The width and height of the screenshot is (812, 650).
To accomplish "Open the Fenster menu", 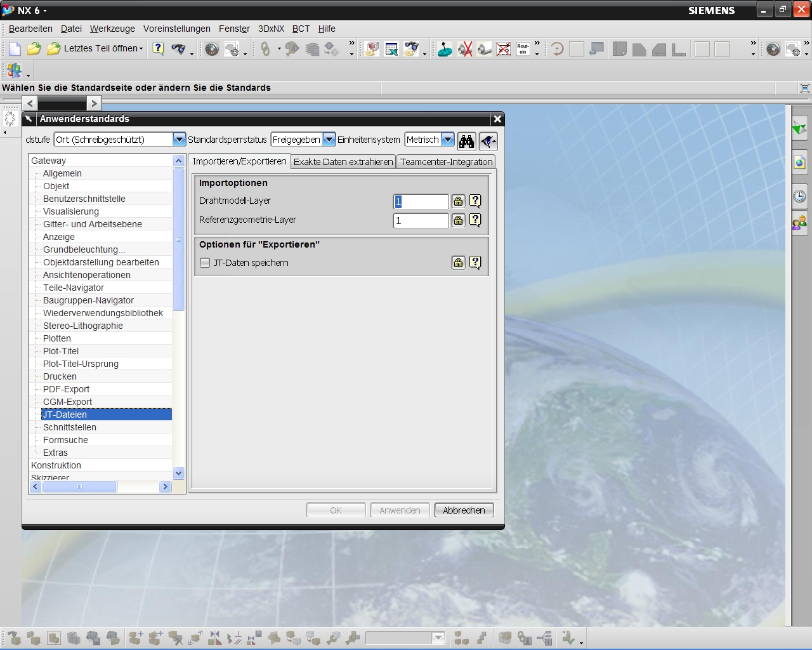I will tap(234, 29).
